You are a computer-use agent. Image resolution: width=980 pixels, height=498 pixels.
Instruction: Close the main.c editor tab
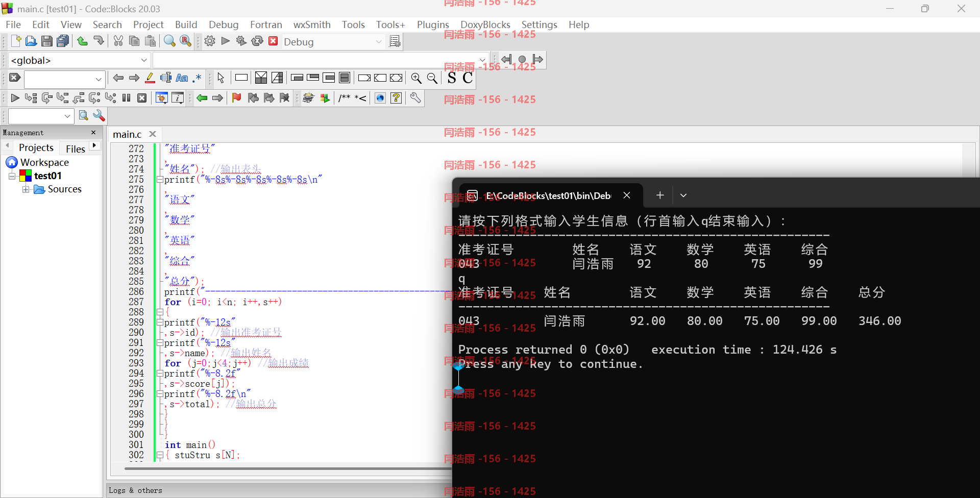(x=152, y=134)
